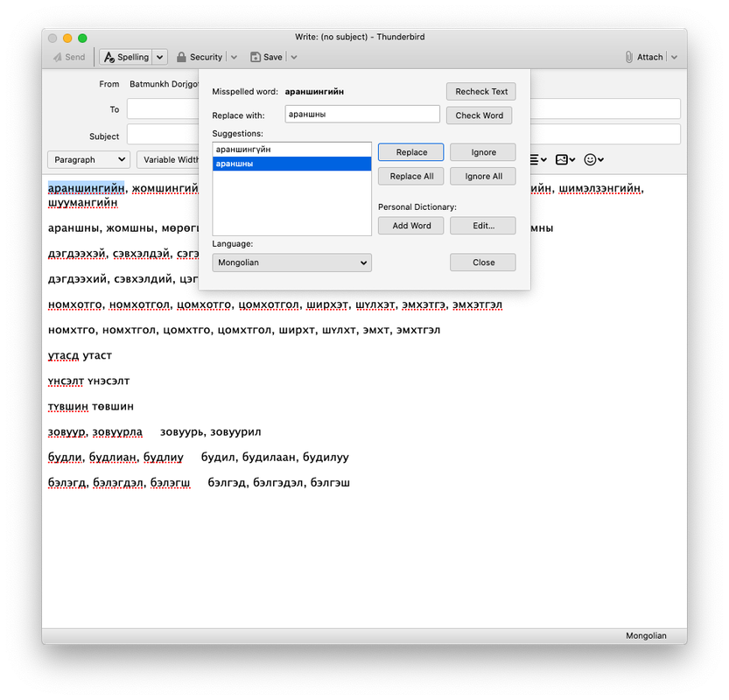Click the highlighted word араншингийн
The height and width of the screenshot is (700, 729).
point(86,188)
